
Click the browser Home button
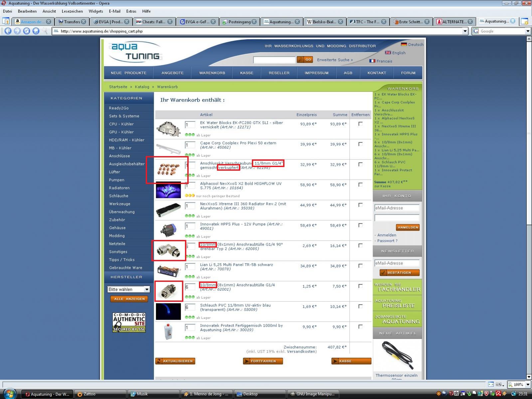(36, 31)
